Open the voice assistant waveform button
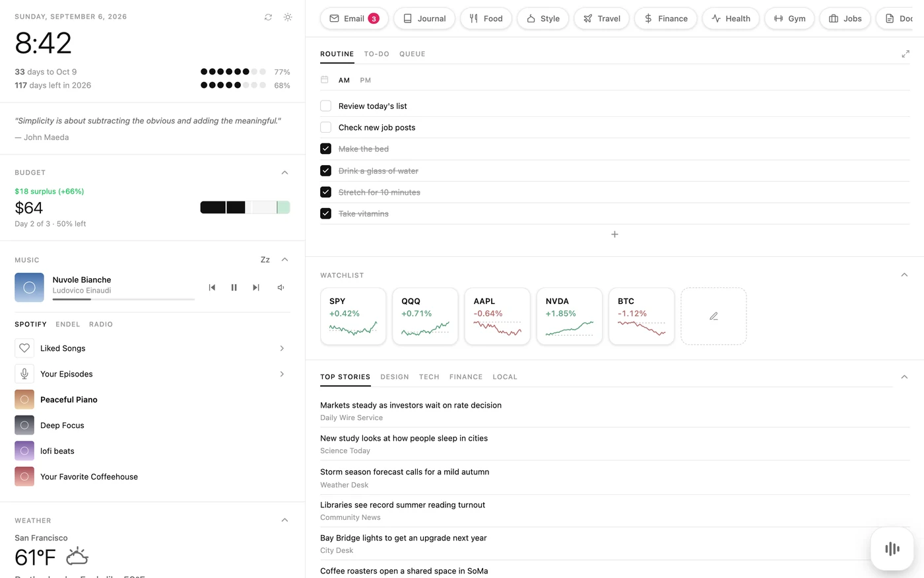The height and width of the screenshot is (578, 924). coord(892,548)
